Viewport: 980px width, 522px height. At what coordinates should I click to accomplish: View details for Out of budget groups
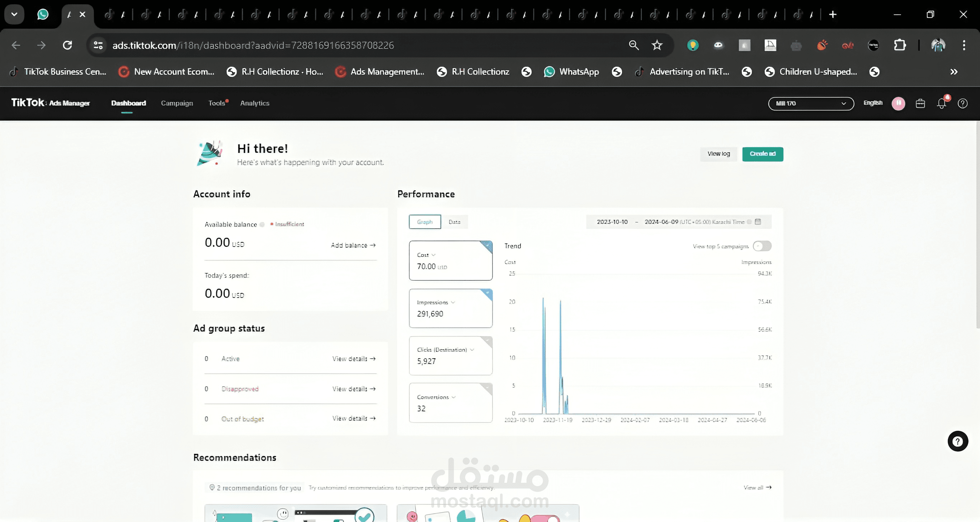click(354, 419)
